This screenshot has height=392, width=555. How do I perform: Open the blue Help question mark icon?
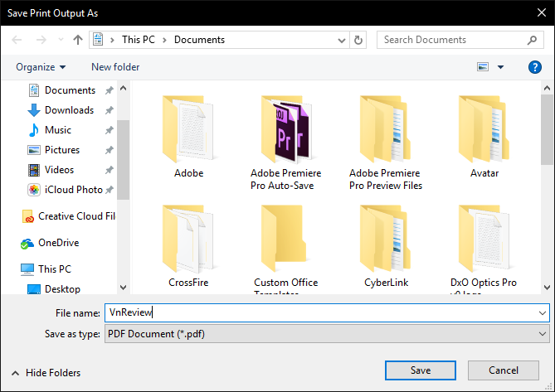pyautogui.click(x=535, y=67)
